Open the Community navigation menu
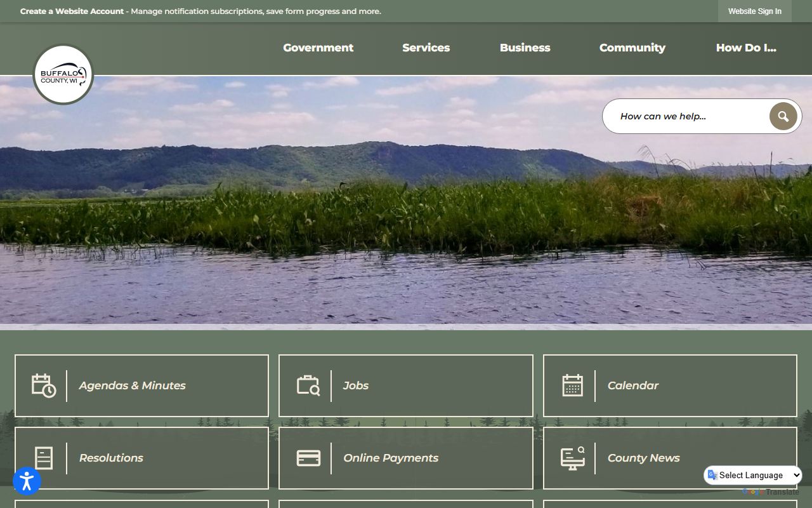This screenshot has width=812, height=508. 632,48
